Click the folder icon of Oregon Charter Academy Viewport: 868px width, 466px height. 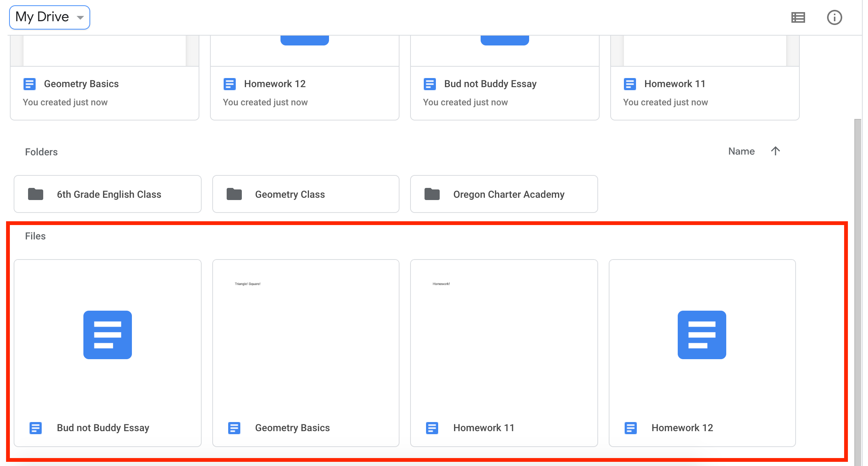click(x=432, y=194)
